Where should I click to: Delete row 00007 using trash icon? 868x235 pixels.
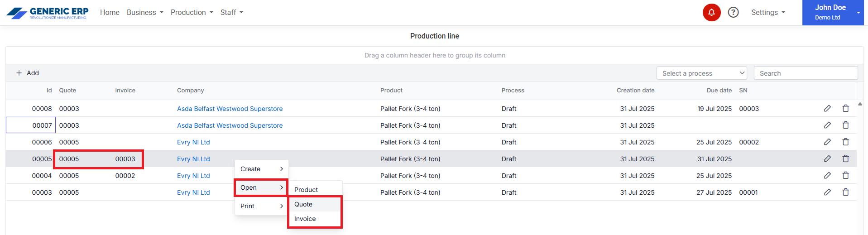[x=845, y=125]
